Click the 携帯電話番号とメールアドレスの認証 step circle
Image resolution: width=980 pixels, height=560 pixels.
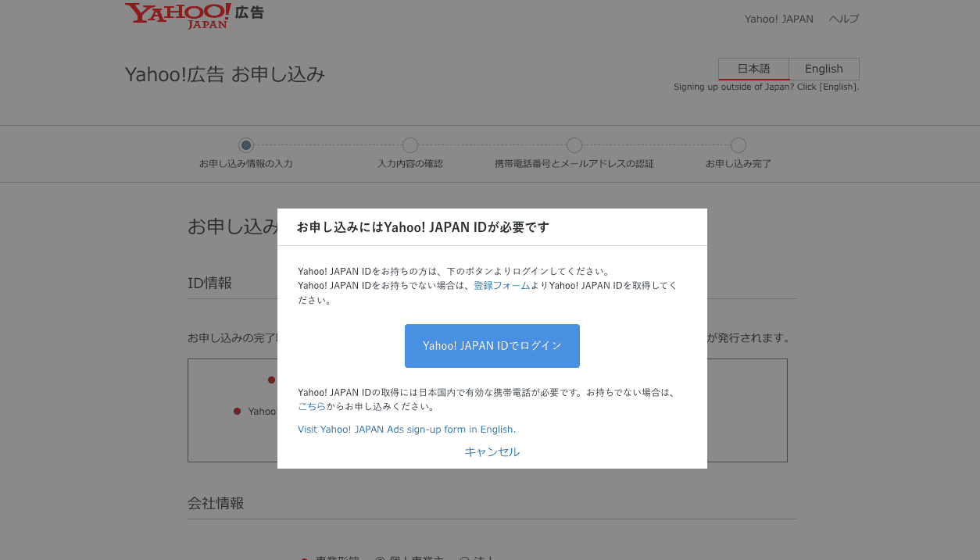click(574, 145)
